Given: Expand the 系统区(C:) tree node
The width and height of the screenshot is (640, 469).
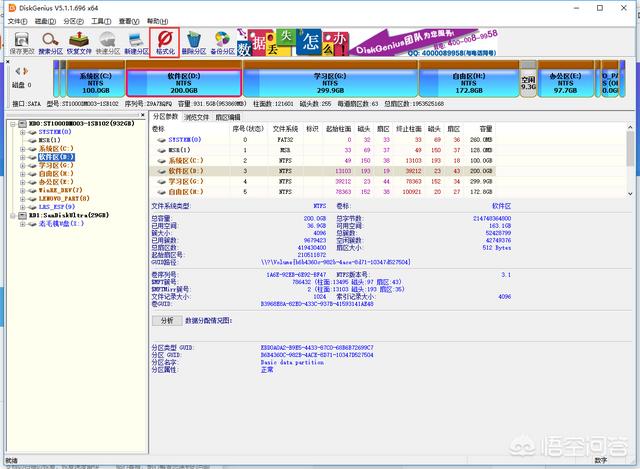Looking at the screenshot, I should click(x=22, y=149).
